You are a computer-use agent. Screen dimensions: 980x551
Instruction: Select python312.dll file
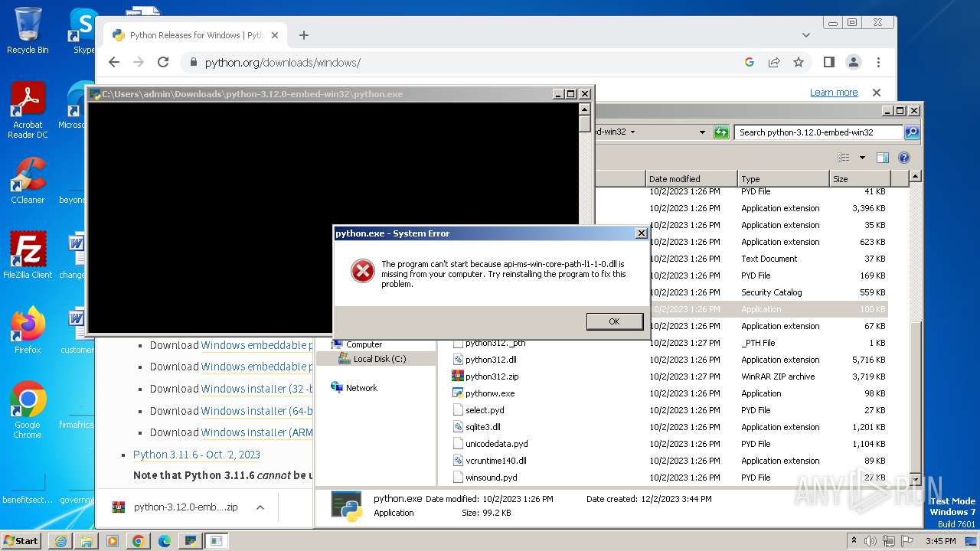pos(491,360)
